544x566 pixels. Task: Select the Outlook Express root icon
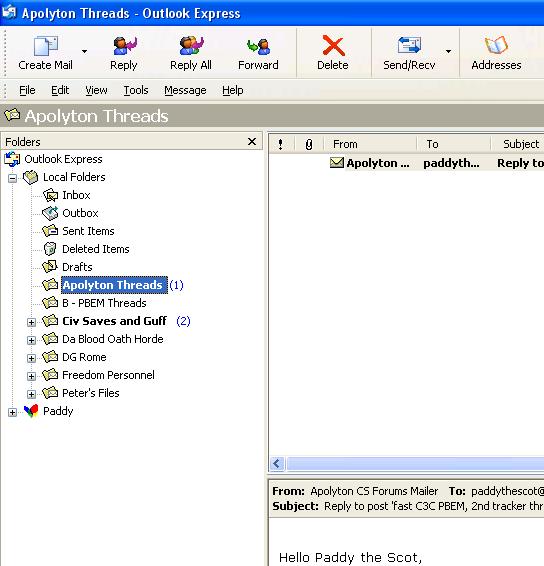pos(12,159)
